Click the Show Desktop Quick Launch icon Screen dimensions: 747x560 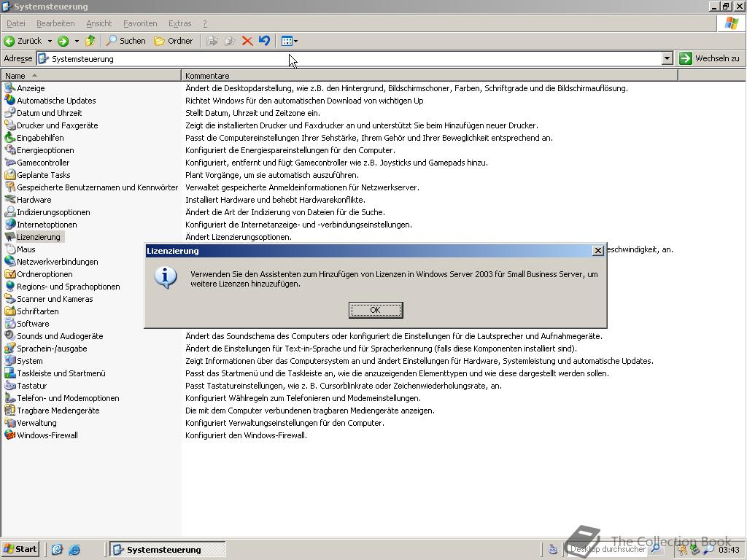[x=57, y=550]
